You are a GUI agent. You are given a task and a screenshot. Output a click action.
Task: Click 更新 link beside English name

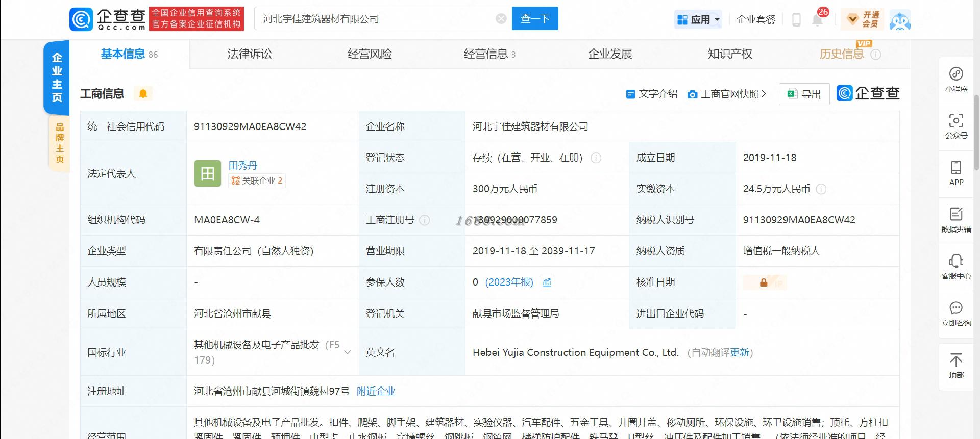click(740, 352)
